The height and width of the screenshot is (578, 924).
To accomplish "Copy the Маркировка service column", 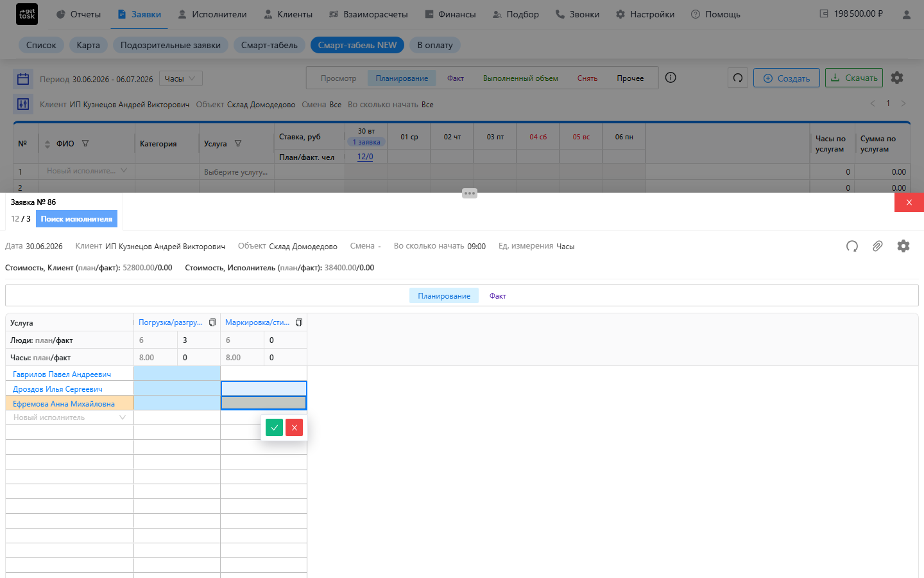I will [299, 322].
